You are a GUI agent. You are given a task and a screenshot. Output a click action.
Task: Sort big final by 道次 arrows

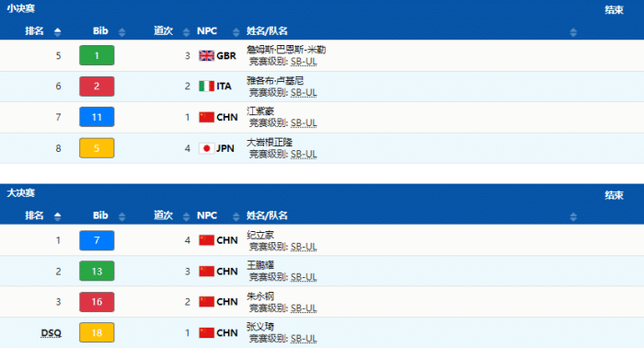click(x=187, y=216)
